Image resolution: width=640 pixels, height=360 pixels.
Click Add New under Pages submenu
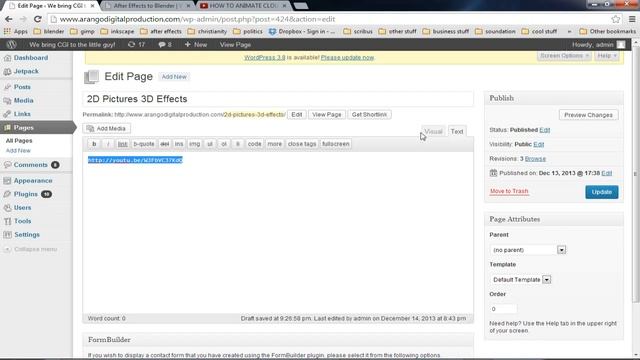[18, 151]
